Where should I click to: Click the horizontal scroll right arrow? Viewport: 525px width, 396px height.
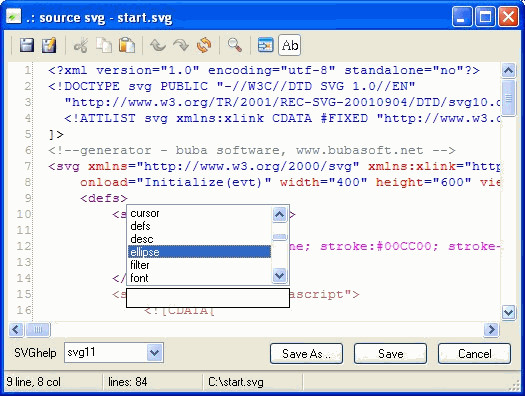(491, 329)
